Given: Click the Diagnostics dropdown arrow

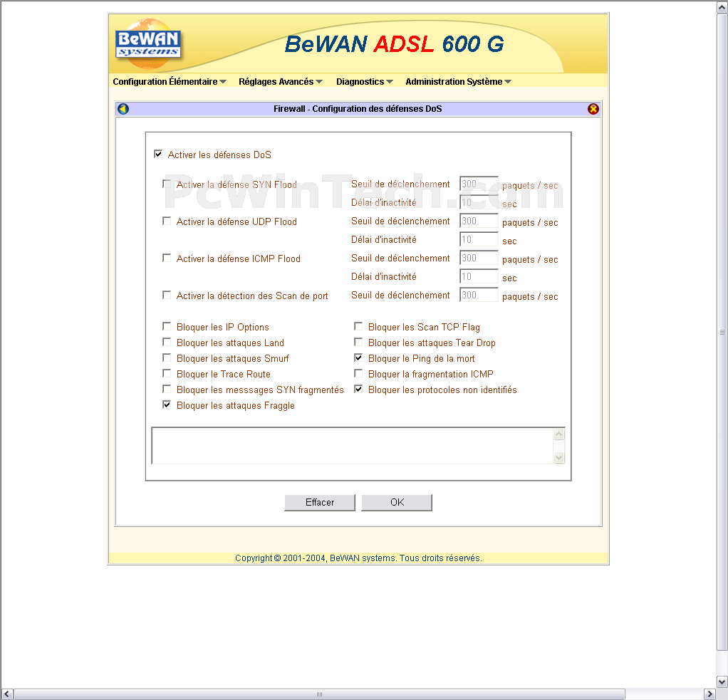Looking at the screenshot, I should click(x=390, y=82).
